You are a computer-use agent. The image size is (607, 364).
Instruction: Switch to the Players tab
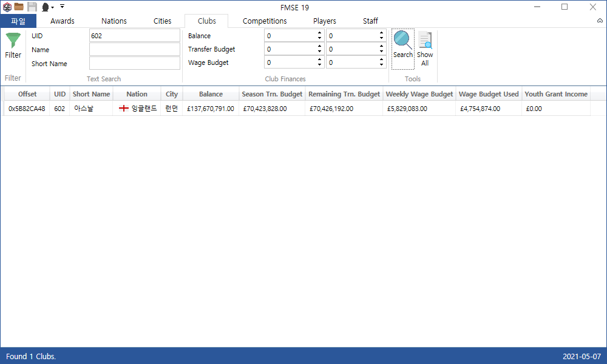tap(324, 21)
